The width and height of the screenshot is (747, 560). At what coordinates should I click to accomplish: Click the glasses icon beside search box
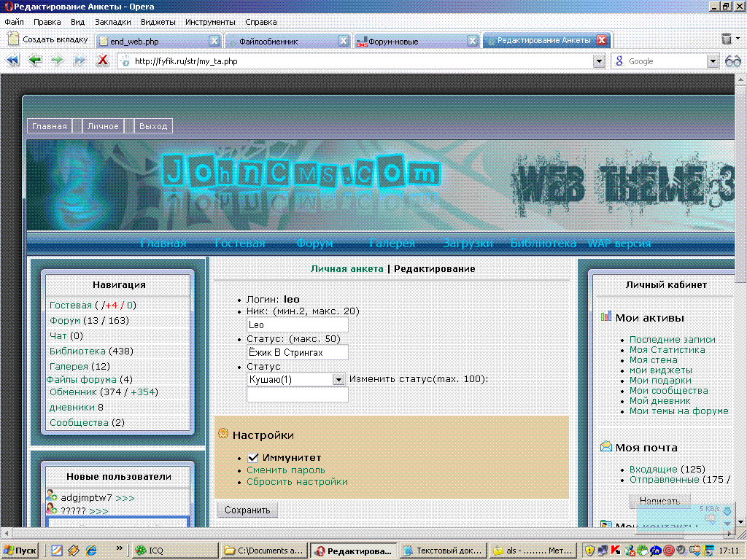(x=732, y=61)
